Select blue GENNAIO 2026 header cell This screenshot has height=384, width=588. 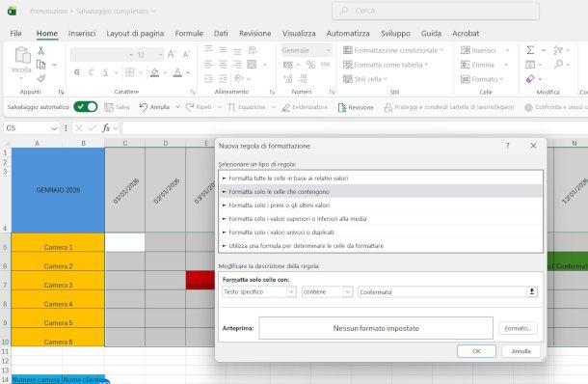(x=58, y=190)
